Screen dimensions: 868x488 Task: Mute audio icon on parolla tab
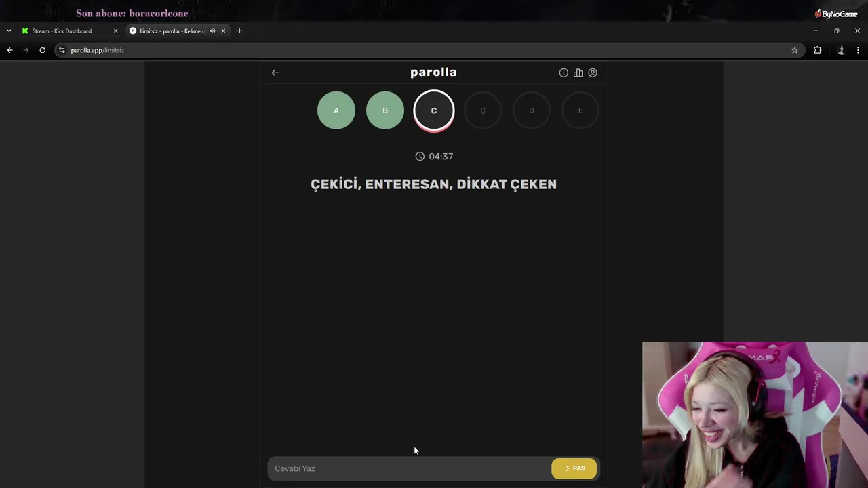click(x=212, y=31)
